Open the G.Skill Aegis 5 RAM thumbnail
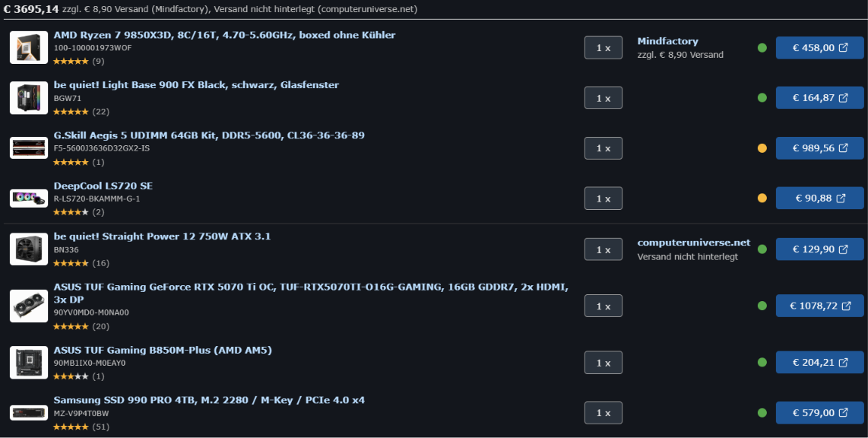Viewport: 868px width, 438px height. point(29,148)
